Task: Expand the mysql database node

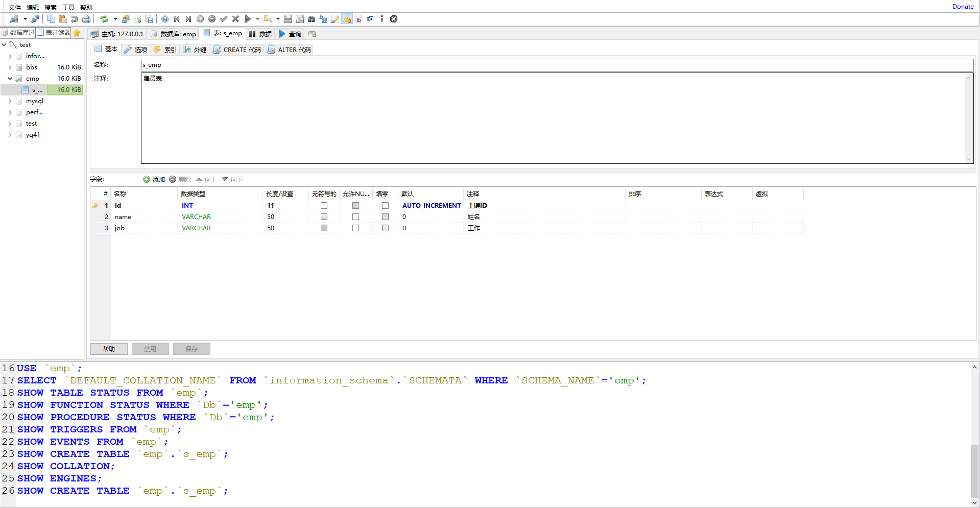Action: click(x=10, y=101)
